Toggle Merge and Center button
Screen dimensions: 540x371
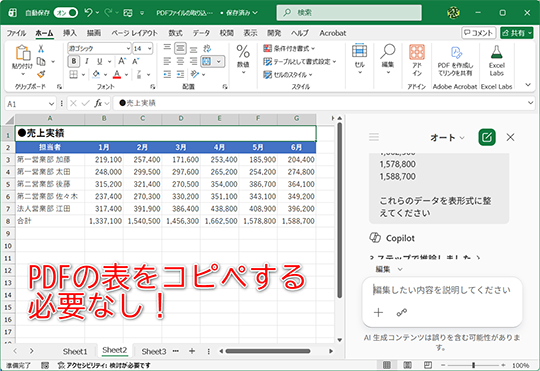pyautogui.click(x=207, y=61)
